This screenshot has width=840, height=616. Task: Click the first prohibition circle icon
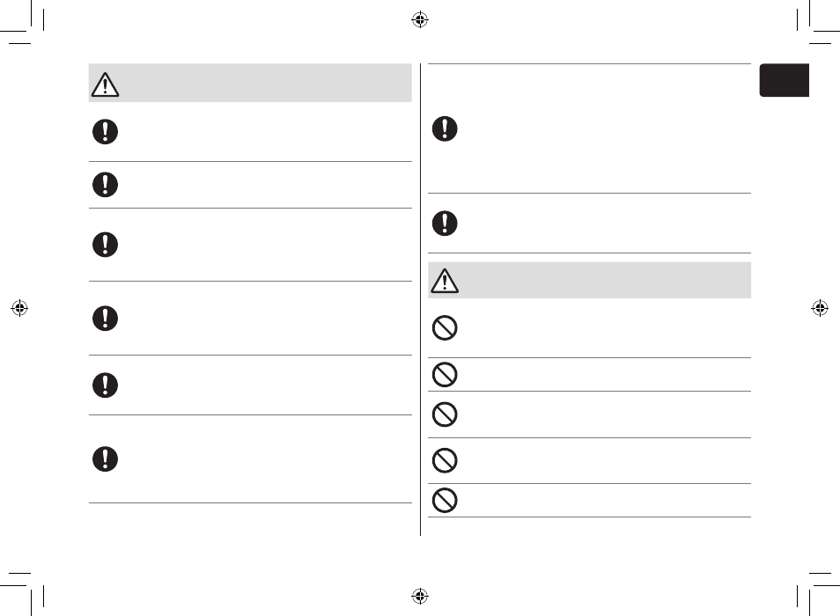[445, 327]
